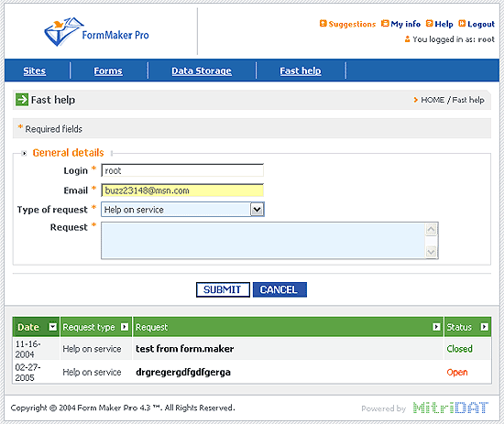Open the Sites tab
The image size is (504, 424).
(35, 71)
